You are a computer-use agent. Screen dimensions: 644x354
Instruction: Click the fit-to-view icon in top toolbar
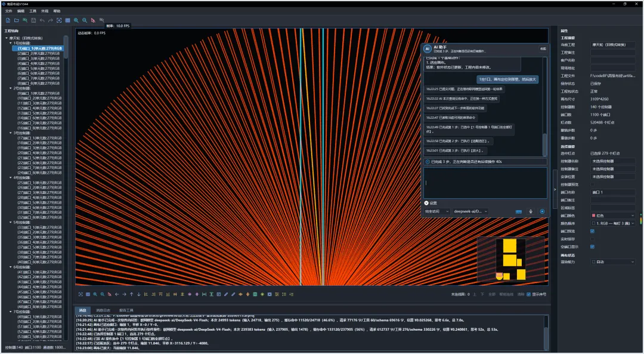point(59,20)
